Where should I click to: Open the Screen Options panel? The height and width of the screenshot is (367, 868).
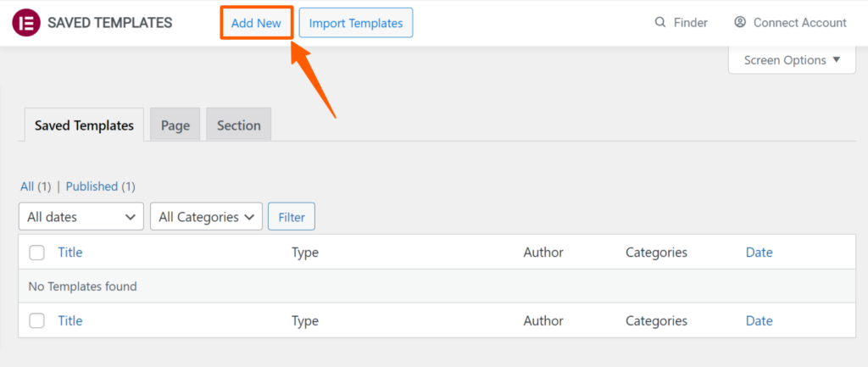click(x=792, y=60)
